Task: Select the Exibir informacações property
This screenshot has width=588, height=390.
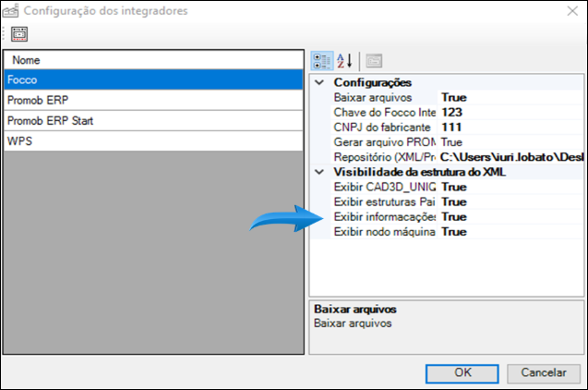Action: click(x=384, y=217)
